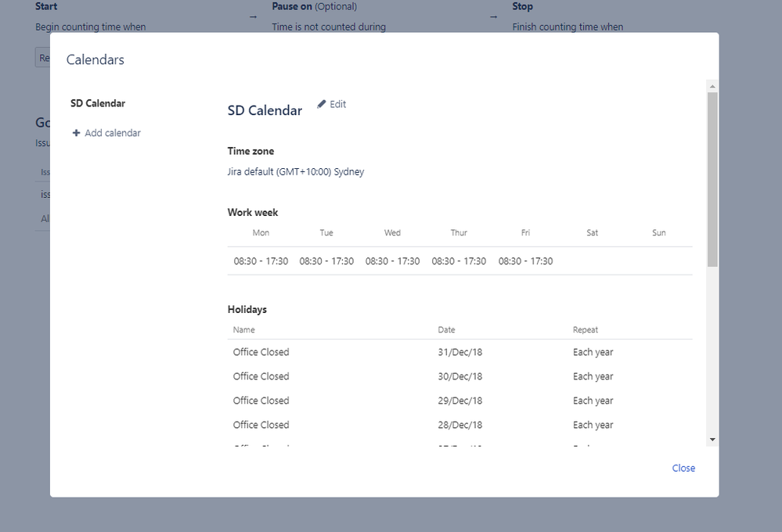
Task: Click the Stop heading behind the dialog
Action: (522, 6)
